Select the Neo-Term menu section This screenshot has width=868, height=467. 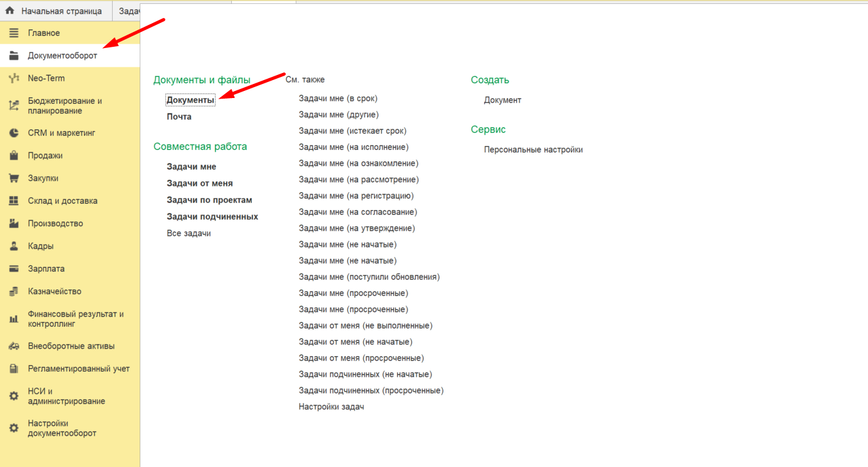[x=70, y=78]
